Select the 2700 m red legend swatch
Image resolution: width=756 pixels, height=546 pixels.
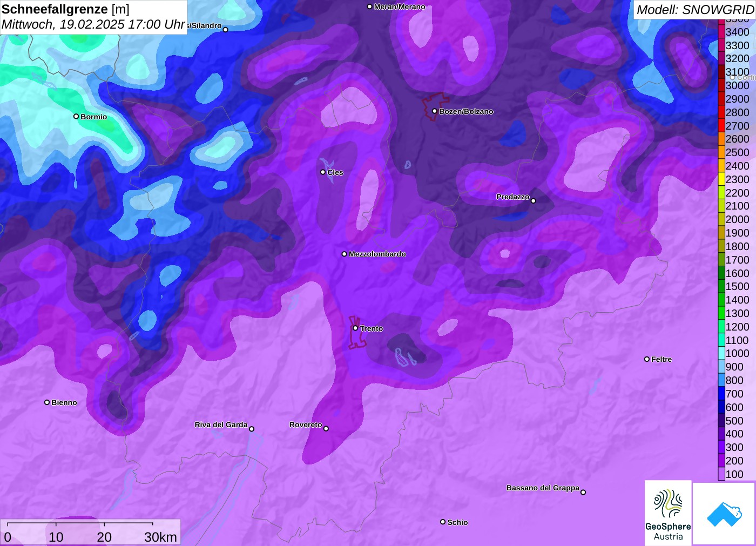click(721, 126)
